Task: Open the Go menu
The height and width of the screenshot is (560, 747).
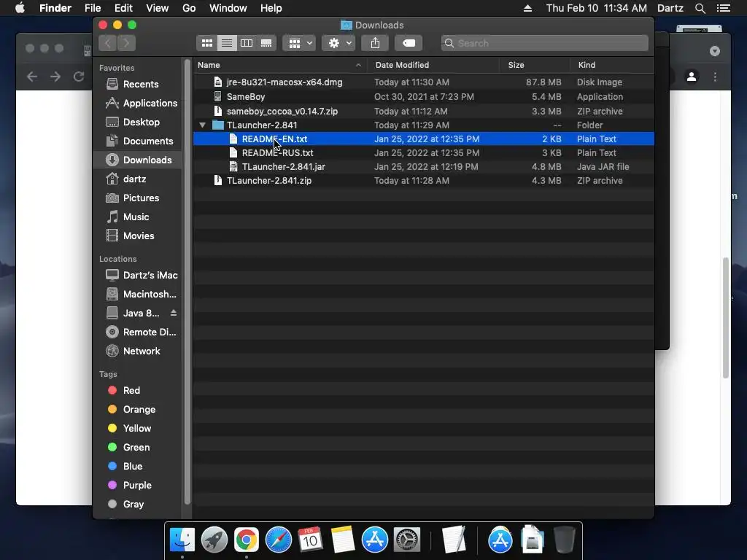Action: click(189, 8)
